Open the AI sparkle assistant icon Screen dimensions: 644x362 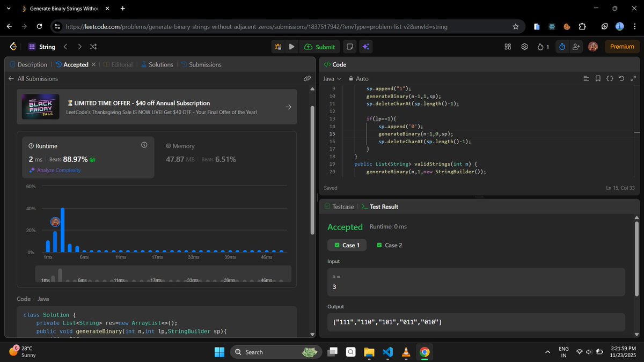pyautogui.click(x=365, y=47)
